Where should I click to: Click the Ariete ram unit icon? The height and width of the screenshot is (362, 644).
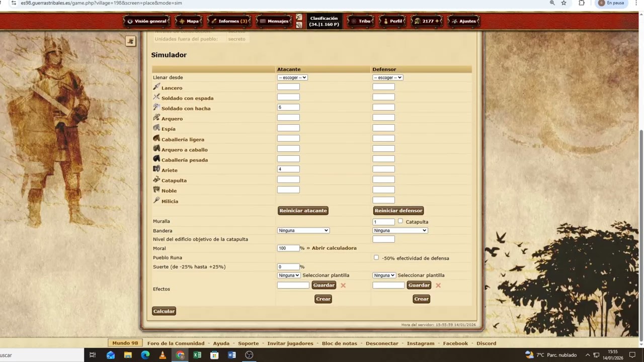pos(156,169)
